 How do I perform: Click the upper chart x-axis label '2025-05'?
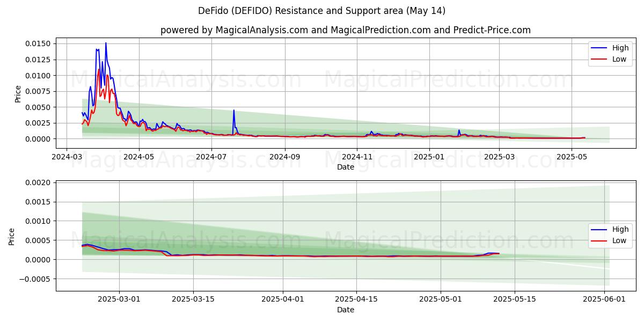click(x=572, y=157)
